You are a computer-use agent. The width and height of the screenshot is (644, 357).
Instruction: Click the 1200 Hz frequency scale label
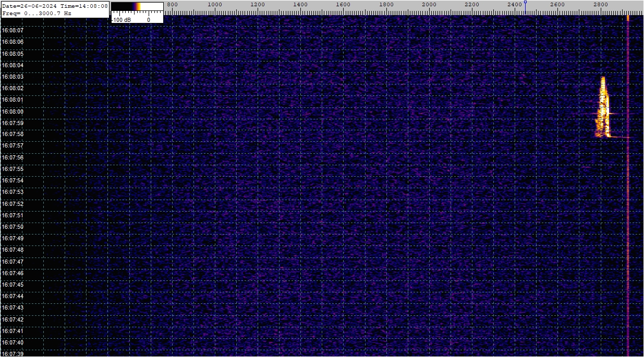[x=257, y=5]
